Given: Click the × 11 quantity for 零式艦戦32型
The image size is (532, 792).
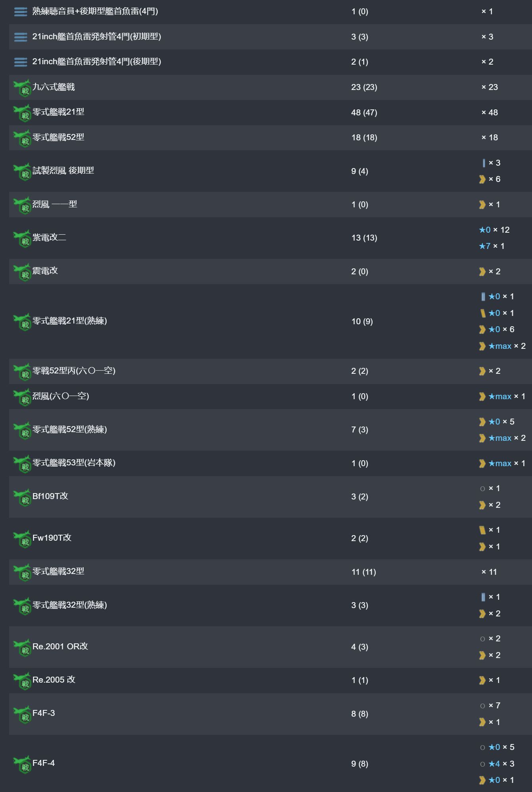Looking at the screenshot, I should pos(489,572).
